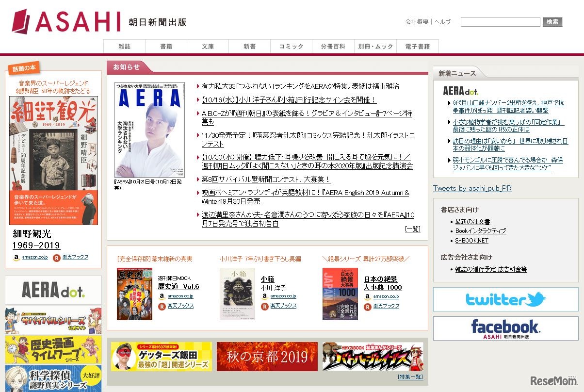Viewport: 584px width, 392px height.
Task: Open 細野観光 1969-2019 title link
Action: click(x=36, y=240)
